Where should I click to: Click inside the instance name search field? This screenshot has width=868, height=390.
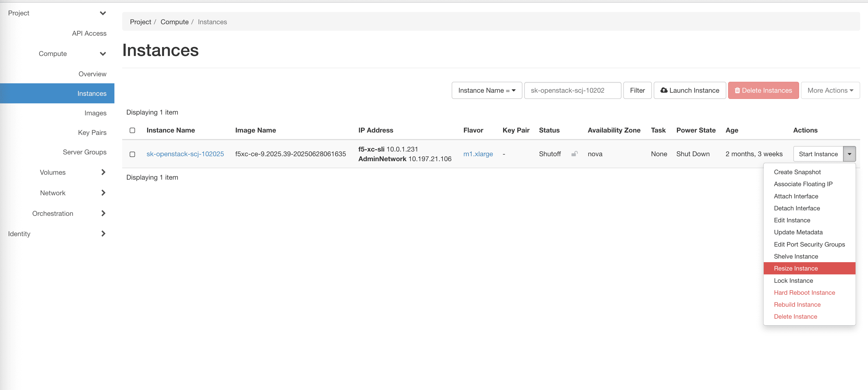(573, 90)
